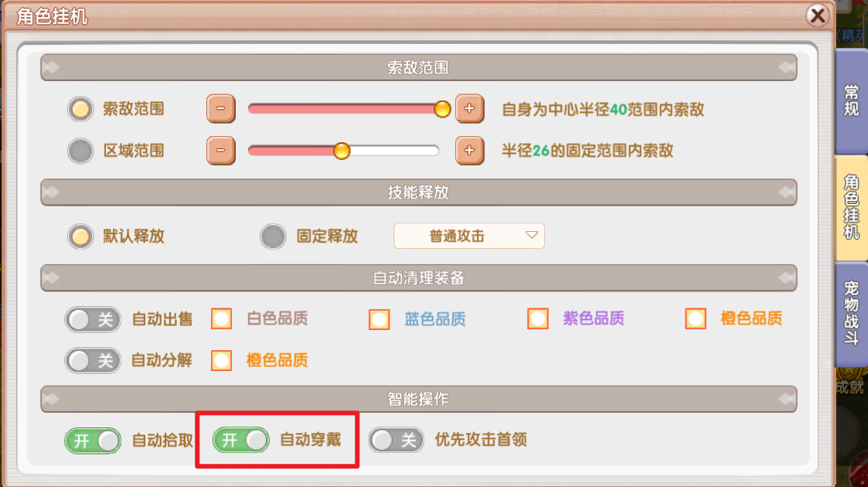Turn off 自动拾取 switch
Screen dimensions: 868x487
(93, 441)
